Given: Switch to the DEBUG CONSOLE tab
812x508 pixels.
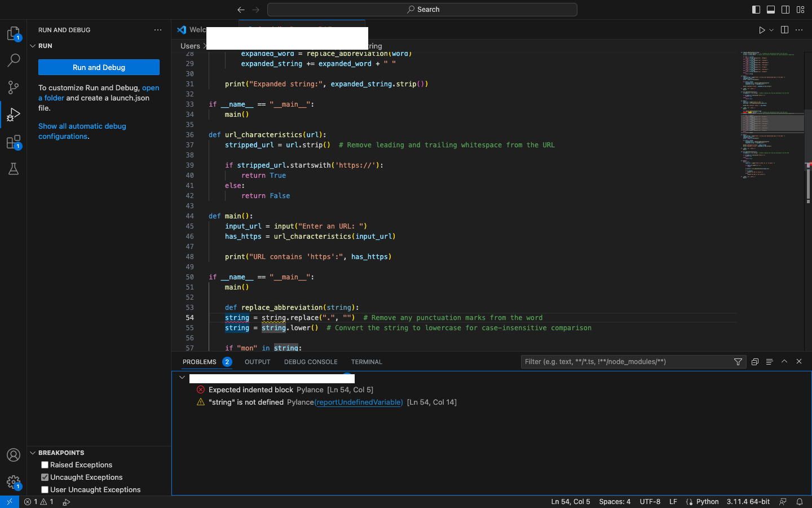Looking at the screenshot, I should [x=311, y=362].
